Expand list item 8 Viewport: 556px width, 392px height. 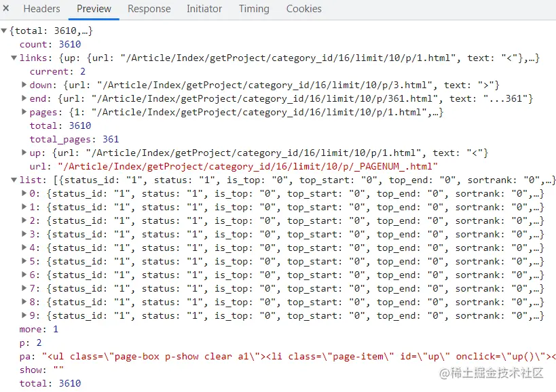(24, 302)
